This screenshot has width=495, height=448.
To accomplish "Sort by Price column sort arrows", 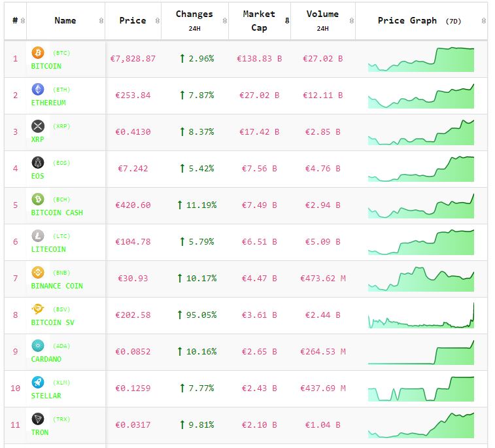I will [x=156, y=21].
